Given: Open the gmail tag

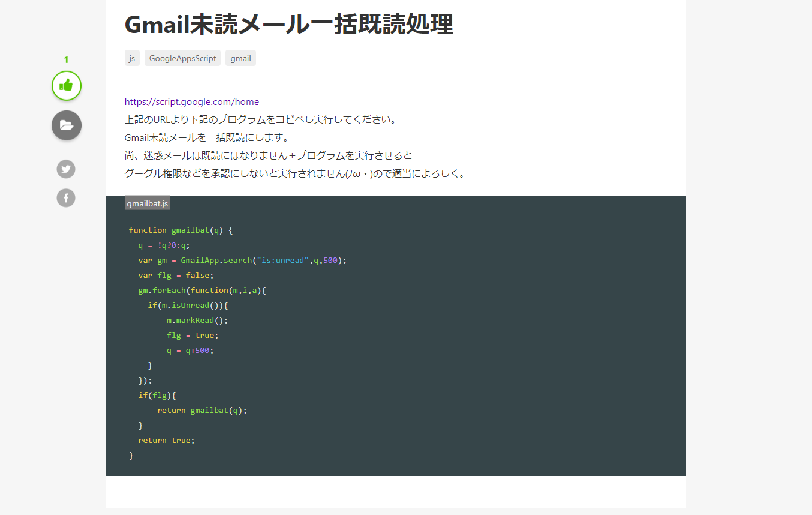Looking at the screenshot, I should click(240, 58).
